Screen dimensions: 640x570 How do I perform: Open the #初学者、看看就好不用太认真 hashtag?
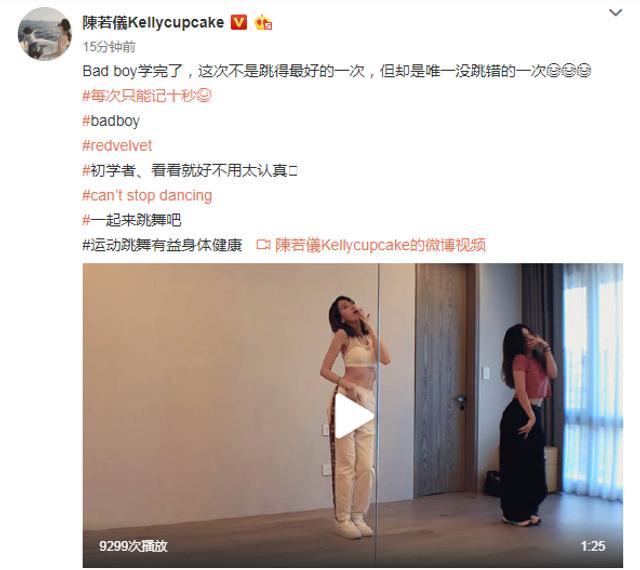[x=190, y=171]
